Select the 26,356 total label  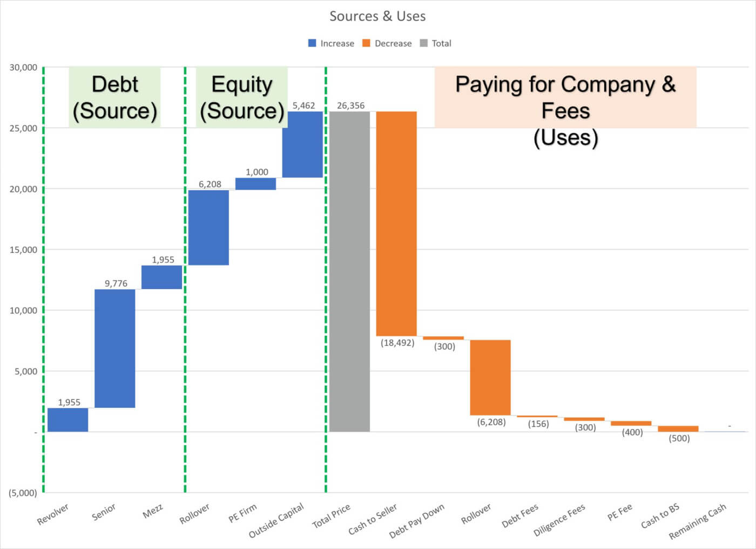[351, 106]
